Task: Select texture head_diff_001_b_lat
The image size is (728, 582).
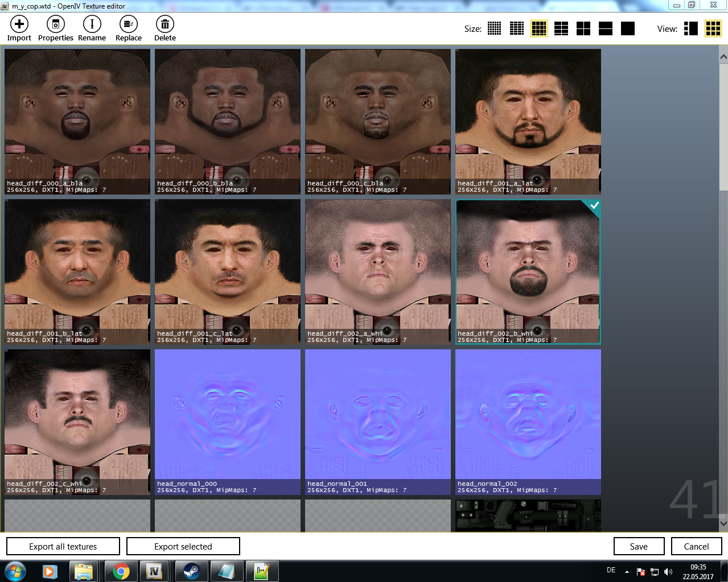Action: pyautogui.click(x=77, y=272)
